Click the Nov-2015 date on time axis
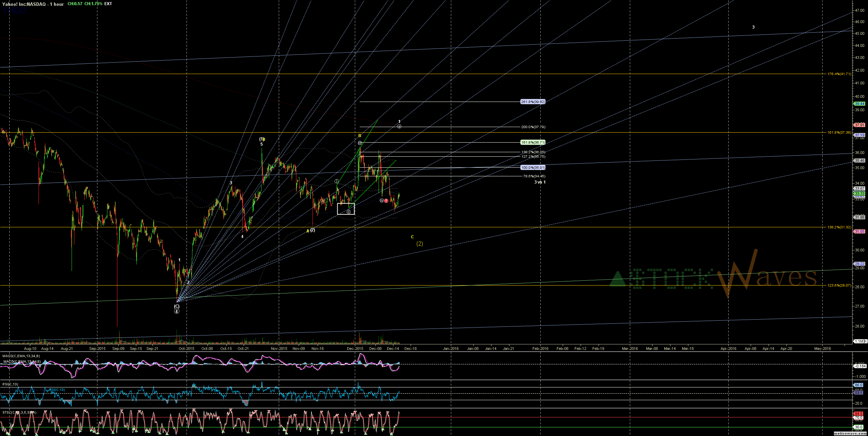868x436 pixels. coord(279,349)
